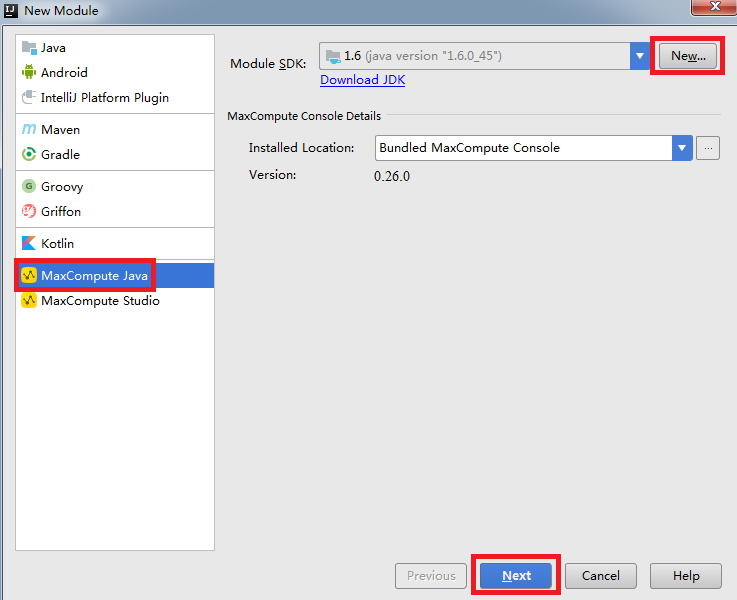Viewport: 737px width, 600px height.
Task: Select the Maven module icon
Action: pyautogui.click(x=29, y=130)
